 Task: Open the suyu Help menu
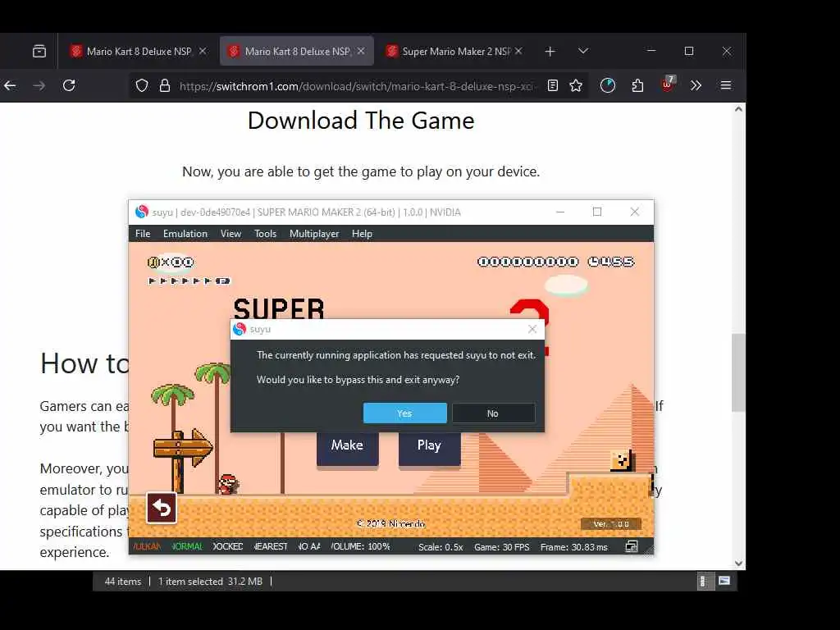click(362, 234)
